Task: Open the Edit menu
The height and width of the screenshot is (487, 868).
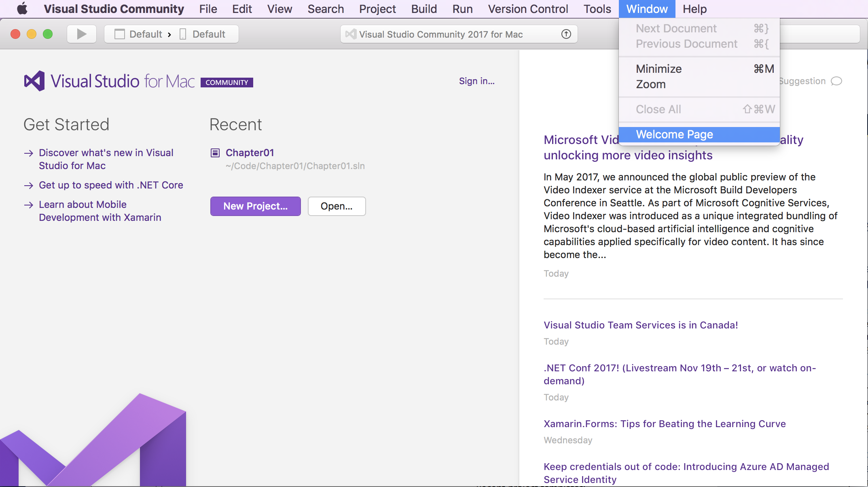Action: (242, 9)
